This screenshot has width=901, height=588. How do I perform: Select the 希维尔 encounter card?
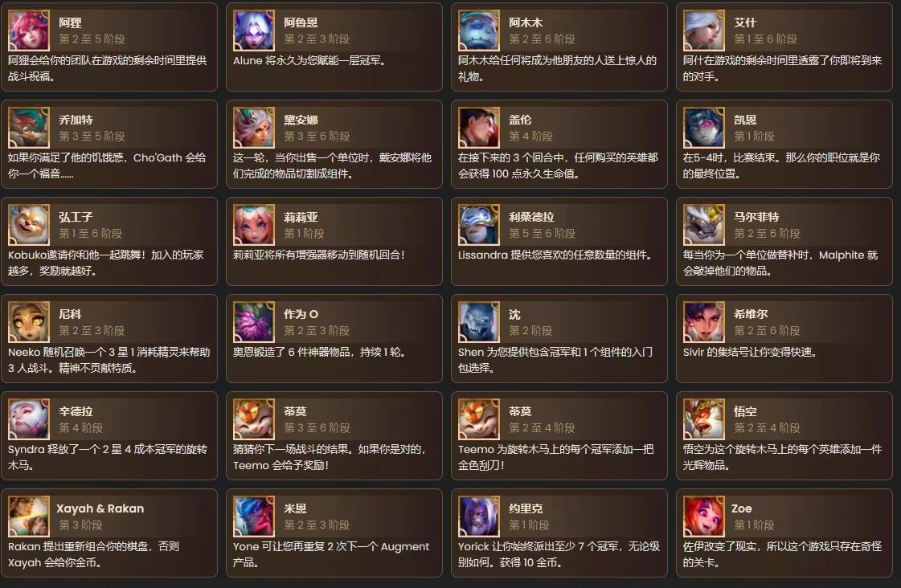pos(784,338)
